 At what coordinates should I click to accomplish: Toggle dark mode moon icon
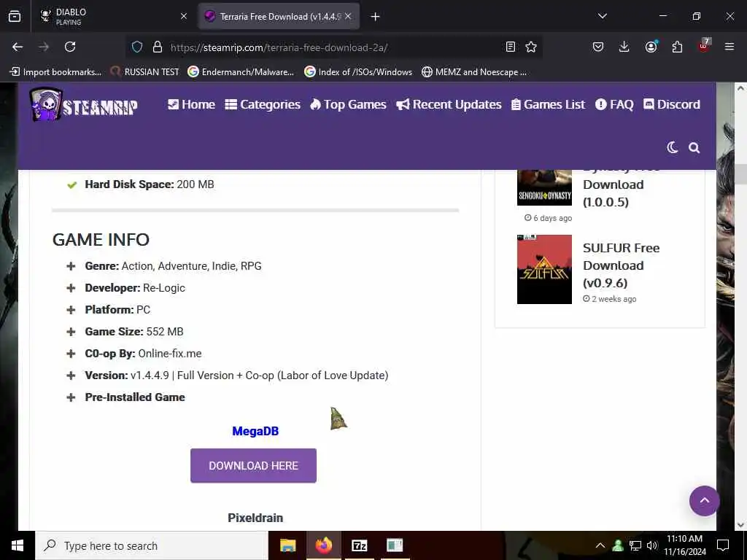(x=672, y=147)
